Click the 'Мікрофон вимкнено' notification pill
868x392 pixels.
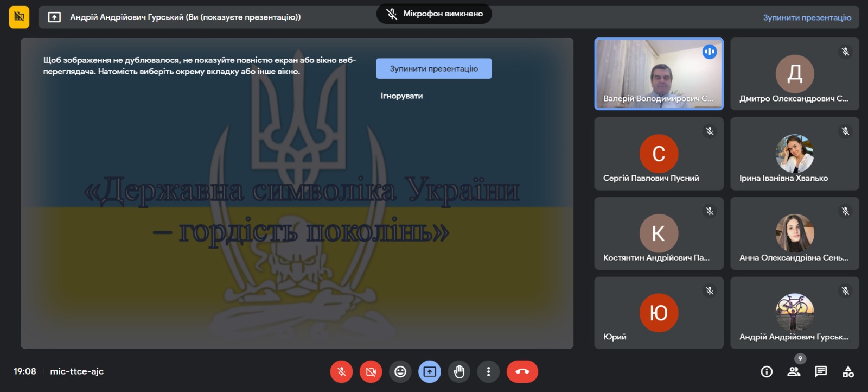pos(434,14)
